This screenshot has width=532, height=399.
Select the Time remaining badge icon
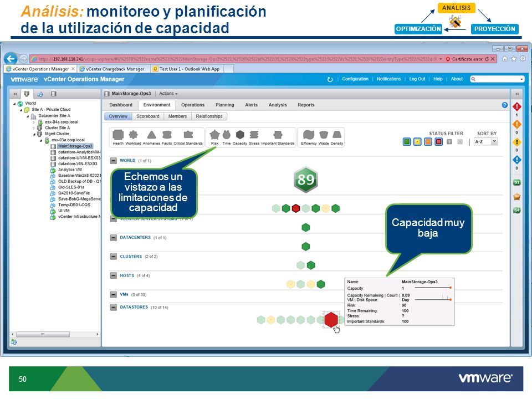[226, 135]
